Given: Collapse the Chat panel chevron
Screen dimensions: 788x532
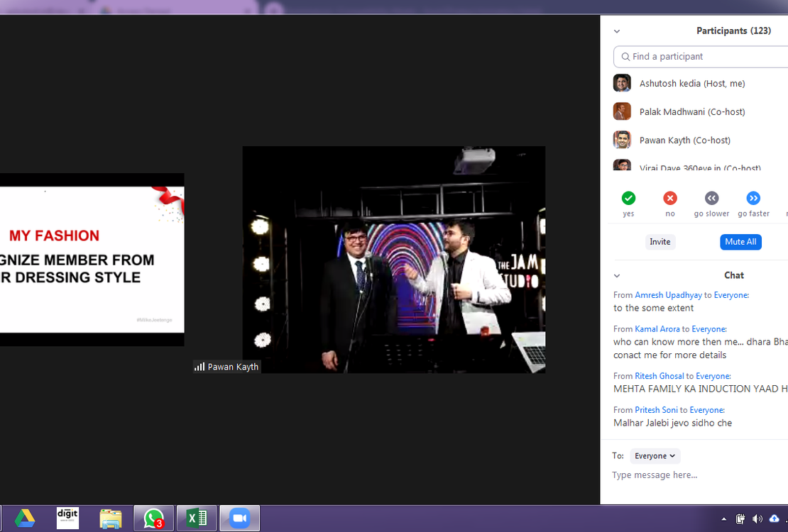Looking at the screenshot, I should pos(617,276).
